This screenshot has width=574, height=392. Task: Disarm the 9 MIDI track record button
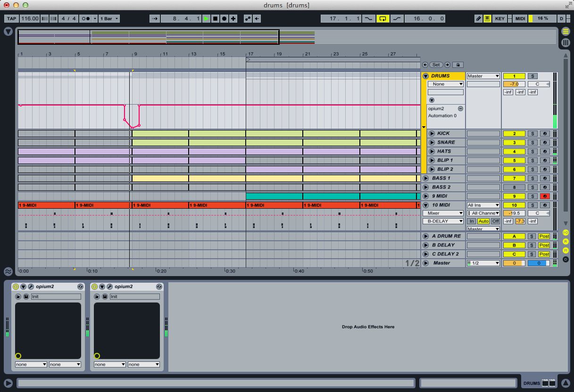pyautogui.click(x=545, y=196)
